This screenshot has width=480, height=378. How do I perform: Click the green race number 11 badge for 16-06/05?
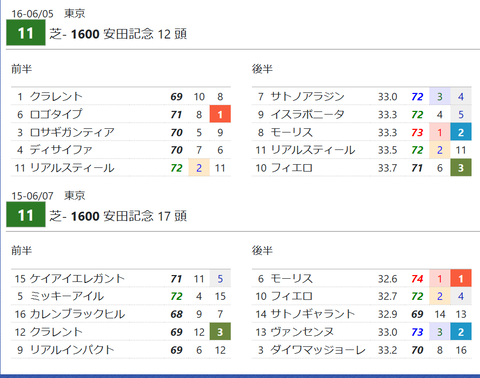26,33
